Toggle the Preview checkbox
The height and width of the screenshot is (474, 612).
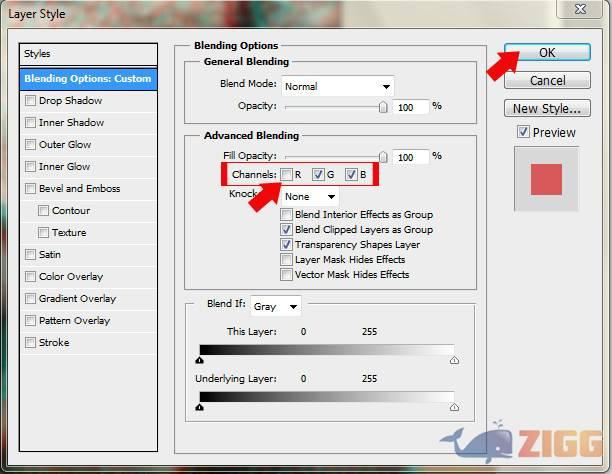[523, 132]
